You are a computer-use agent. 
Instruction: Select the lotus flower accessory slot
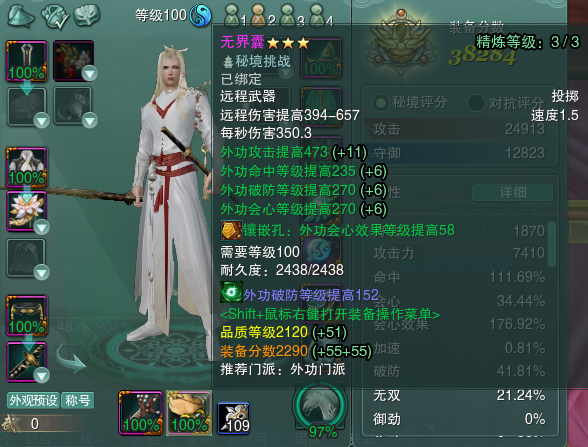coord(26,211)
